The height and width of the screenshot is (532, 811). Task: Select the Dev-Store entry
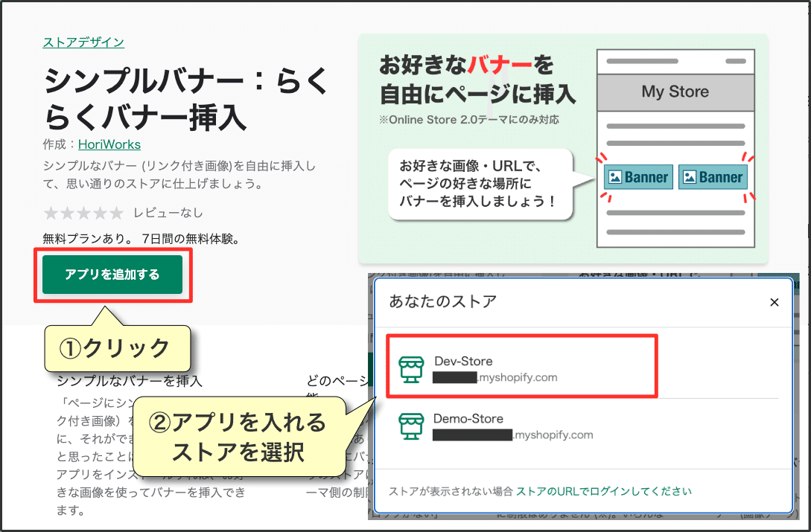[522, 366]
